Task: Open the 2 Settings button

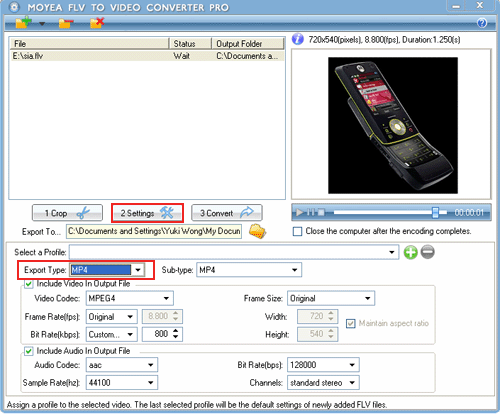Action: pos(147,213)
